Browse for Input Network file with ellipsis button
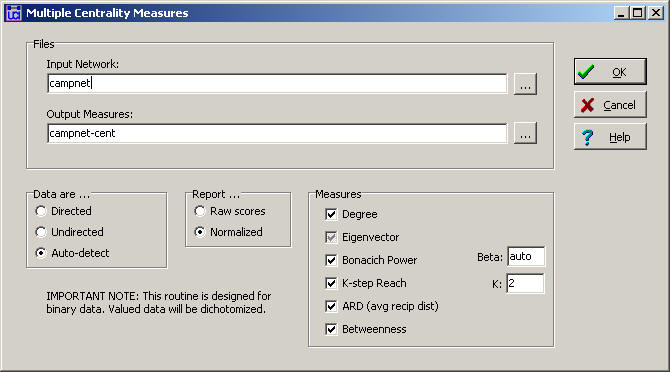 525,84
